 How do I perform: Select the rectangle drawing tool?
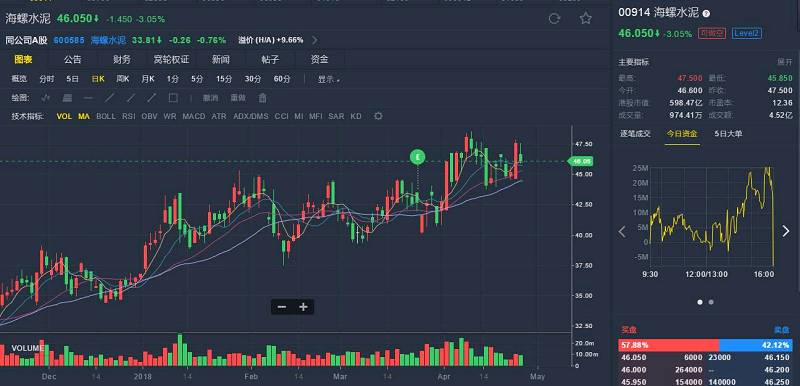(173, 97)
